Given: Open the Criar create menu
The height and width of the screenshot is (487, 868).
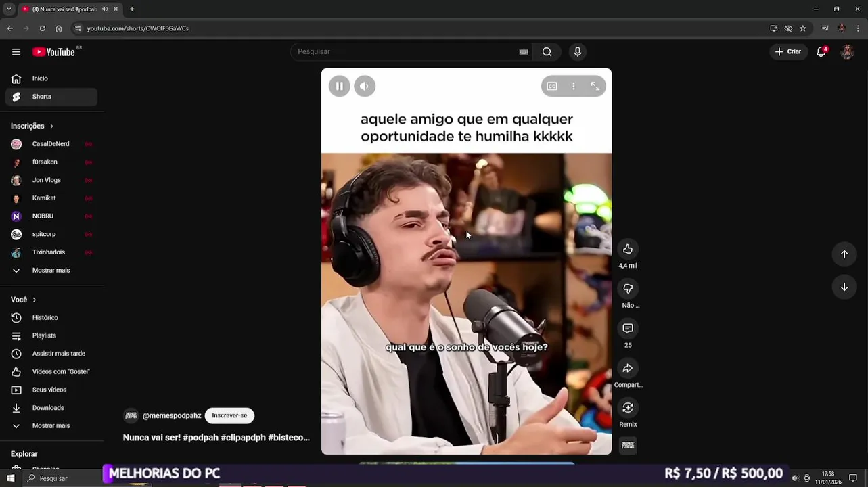Looking at the screenshot, I should (x=788, y=52).
